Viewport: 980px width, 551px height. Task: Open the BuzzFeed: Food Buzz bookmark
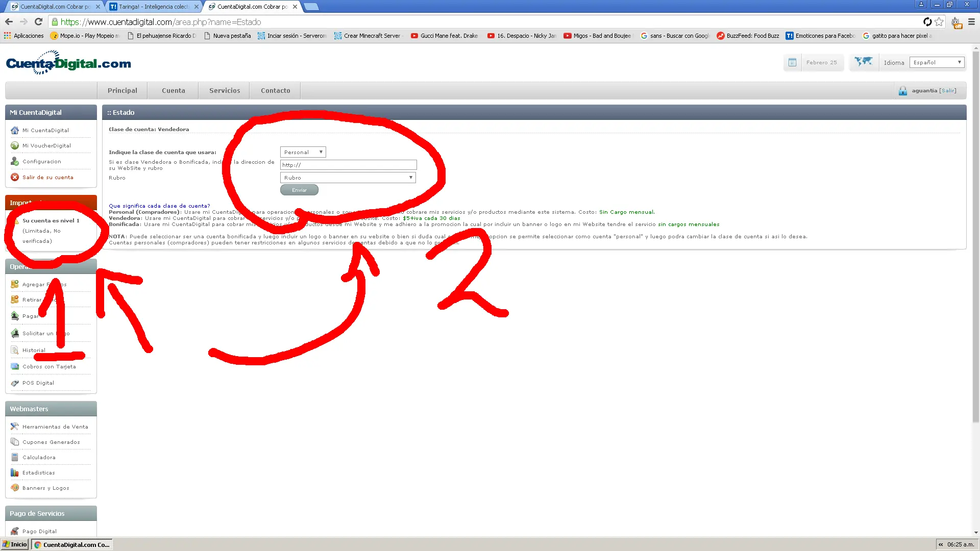748,36
